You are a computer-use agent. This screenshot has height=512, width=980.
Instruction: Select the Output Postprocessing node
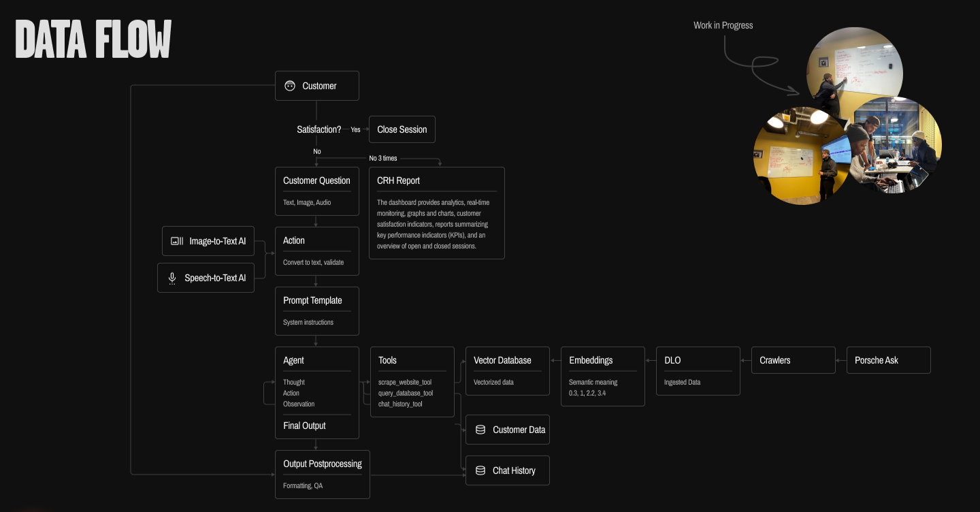322,474
